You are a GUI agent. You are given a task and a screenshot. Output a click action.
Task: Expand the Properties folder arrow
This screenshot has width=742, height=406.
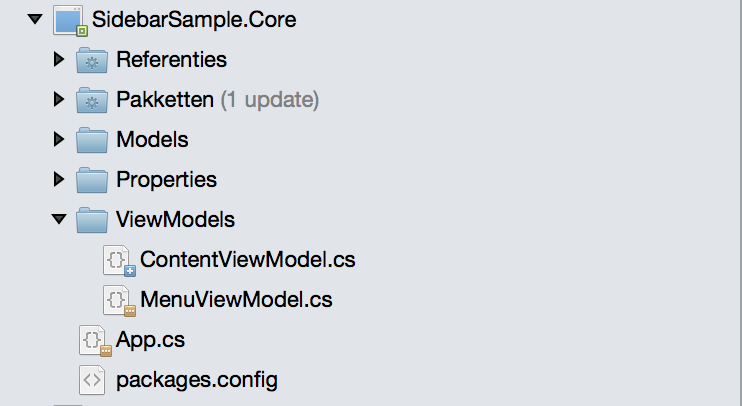pos(59,180)
